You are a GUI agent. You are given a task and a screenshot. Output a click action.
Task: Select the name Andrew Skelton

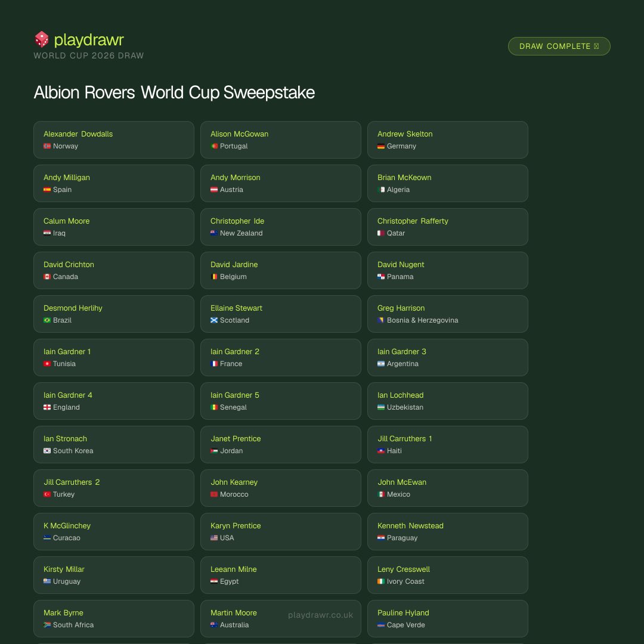pyautogui.click(x=405, y=134)
